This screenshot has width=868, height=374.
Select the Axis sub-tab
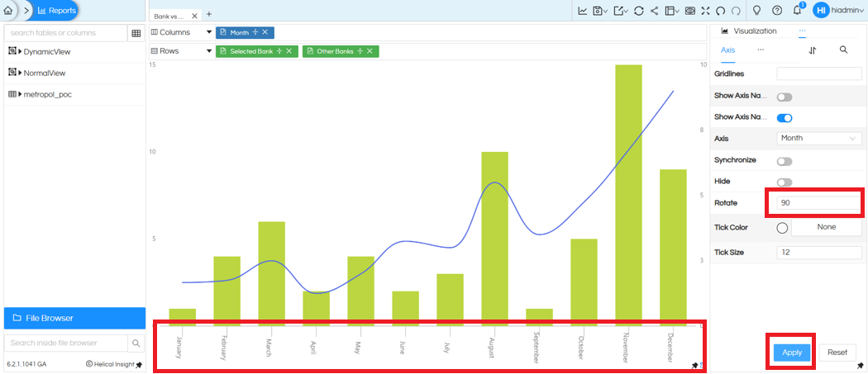coord(728,50)
